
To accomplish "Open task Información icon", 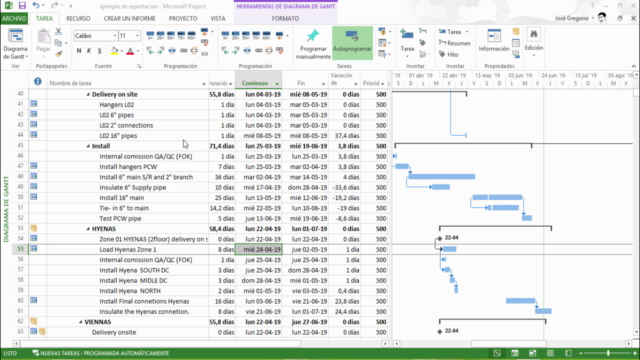I will pyautogui.click(x=494, y=36).
